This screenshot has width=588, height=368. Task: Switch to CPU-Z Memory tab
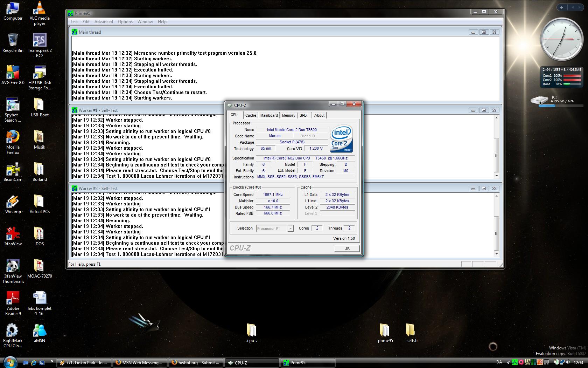289,115
